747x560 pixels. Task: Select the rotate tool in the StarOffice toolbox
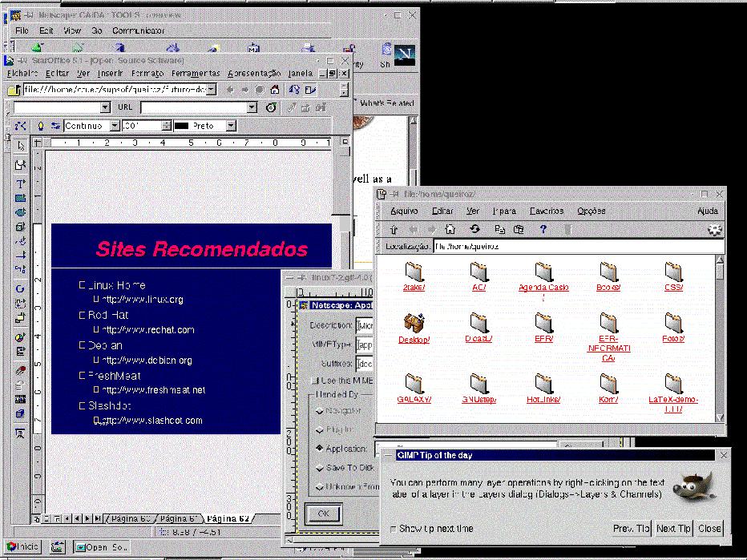point(20,288)
